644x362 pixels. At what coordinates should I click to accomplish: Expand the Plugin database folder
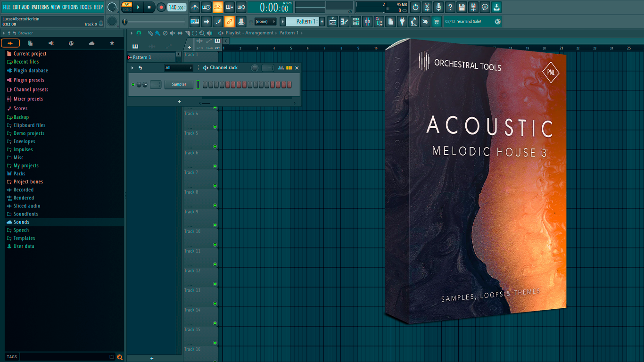click(31, 71)
